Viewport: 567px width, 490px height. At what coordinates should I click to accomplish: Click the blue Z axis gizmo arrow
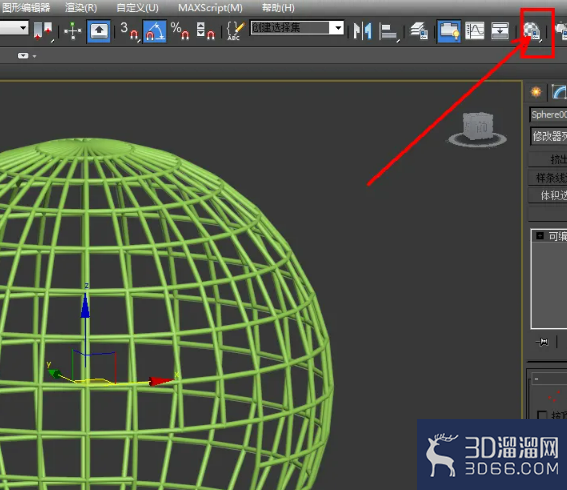point(85,306)
